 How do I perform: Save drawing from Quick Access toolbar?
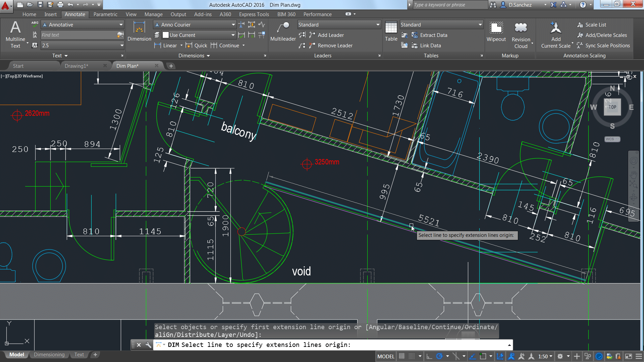(x=40, y=4)
